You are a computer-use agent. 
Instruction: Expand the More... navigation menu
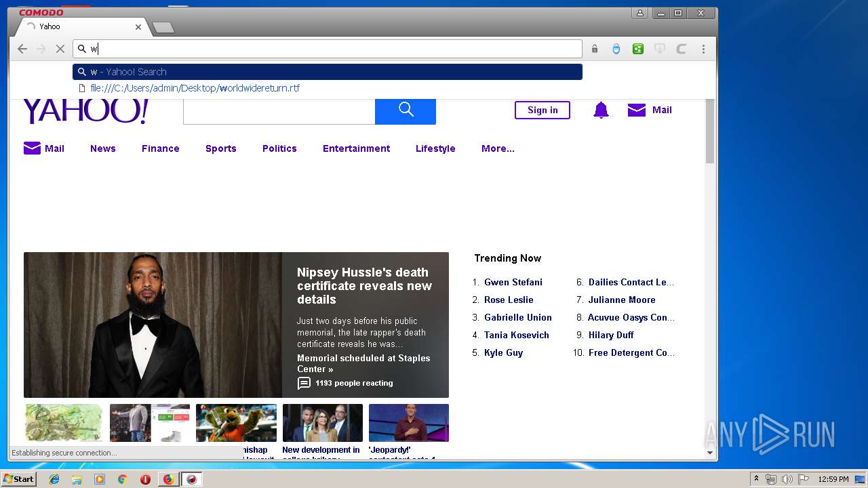498,148
